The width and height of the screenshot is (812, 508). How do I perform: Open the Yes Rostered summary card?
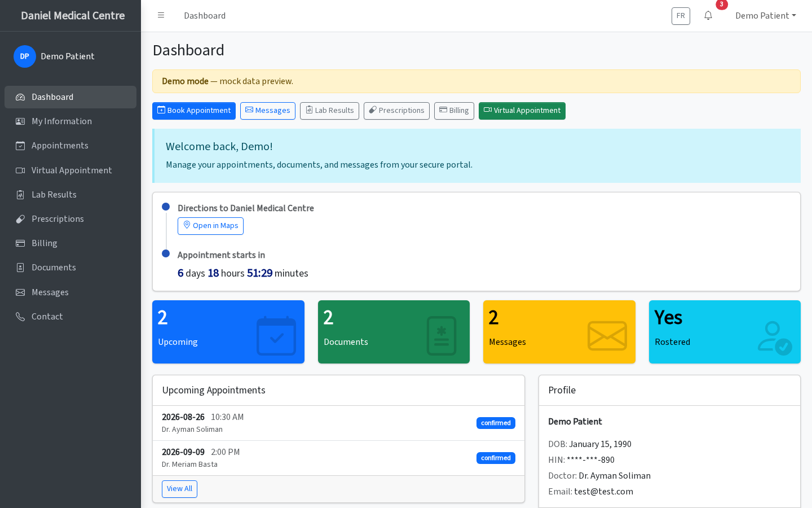725,332
